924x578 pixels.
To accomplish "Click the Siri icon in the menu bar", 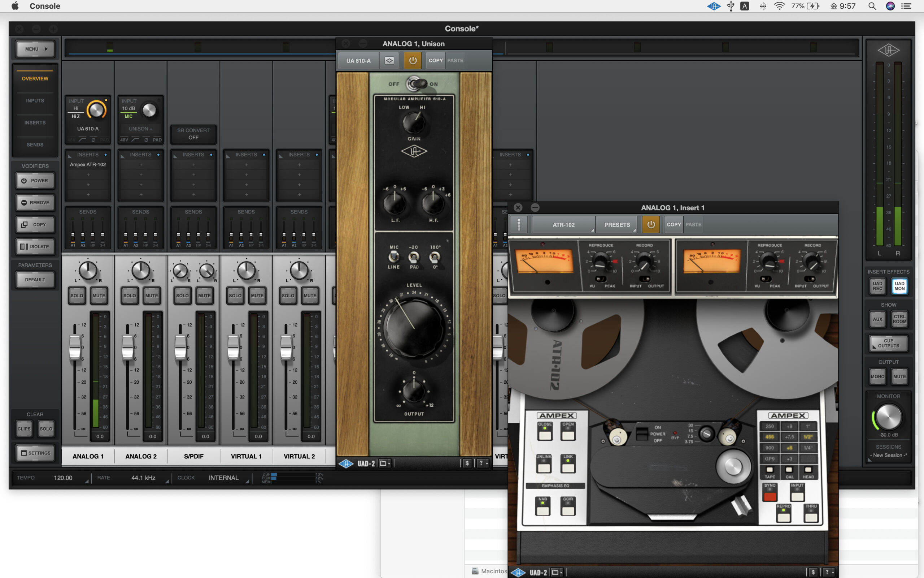I will tap(890, 6).
